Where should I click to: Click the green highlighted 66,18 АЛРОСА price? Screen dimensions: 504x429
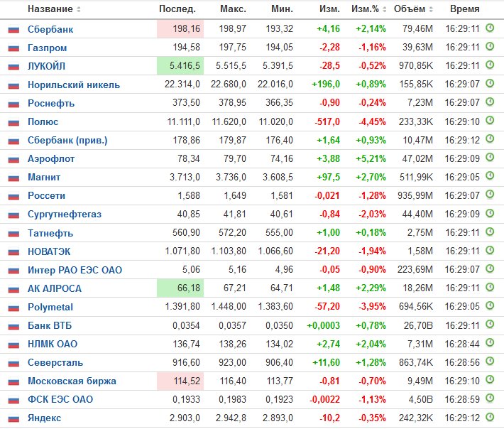tap(180, 288)
